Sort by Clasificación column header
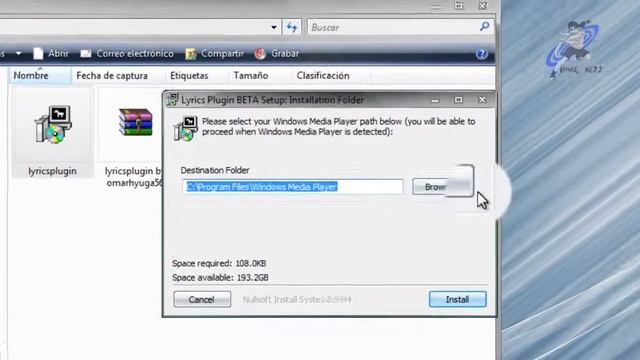The height and width of the screenshot is (360, 640). pyautogui.click(x=323, y=76)
